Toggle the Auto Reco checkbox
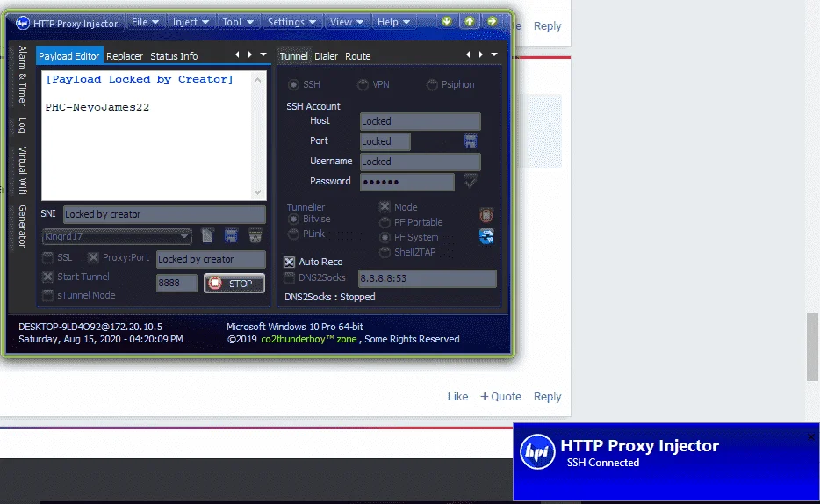Screen dimensions: 820x504 tap(289, 262)
